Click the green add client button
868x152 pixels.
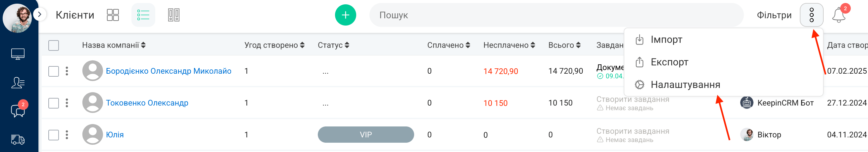[x=345, y=15]
